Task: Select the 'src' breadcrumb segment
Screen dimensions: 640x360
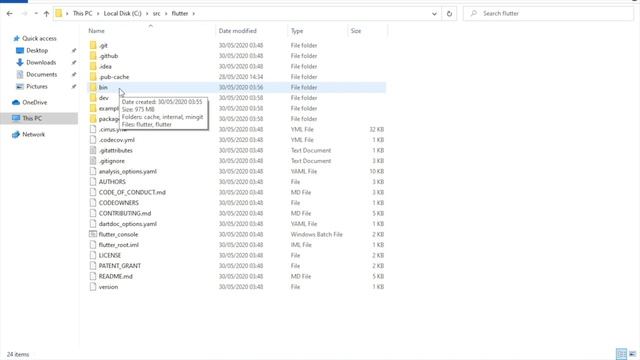Action: [x=156, y=13]
